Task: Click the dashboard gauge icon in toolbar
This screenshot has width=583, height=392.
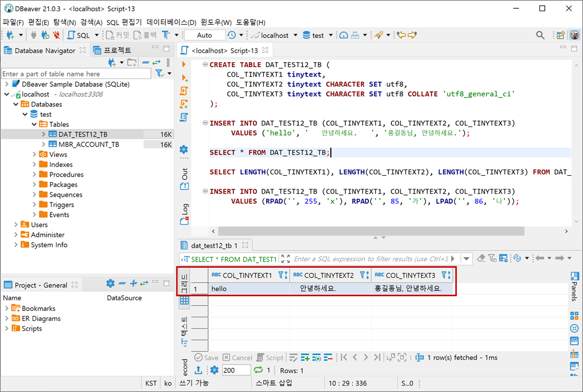Action: pyautogui.click(x=344, y=35)
